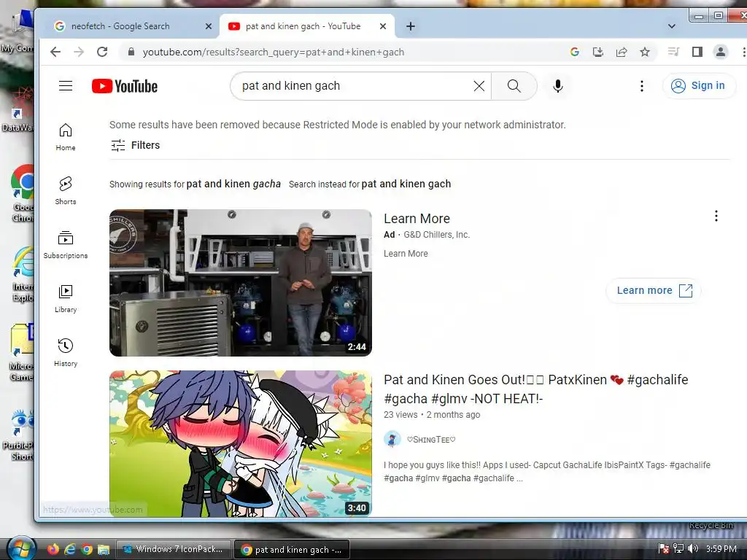Open the Learn More ad title

[x=417, y=219]
